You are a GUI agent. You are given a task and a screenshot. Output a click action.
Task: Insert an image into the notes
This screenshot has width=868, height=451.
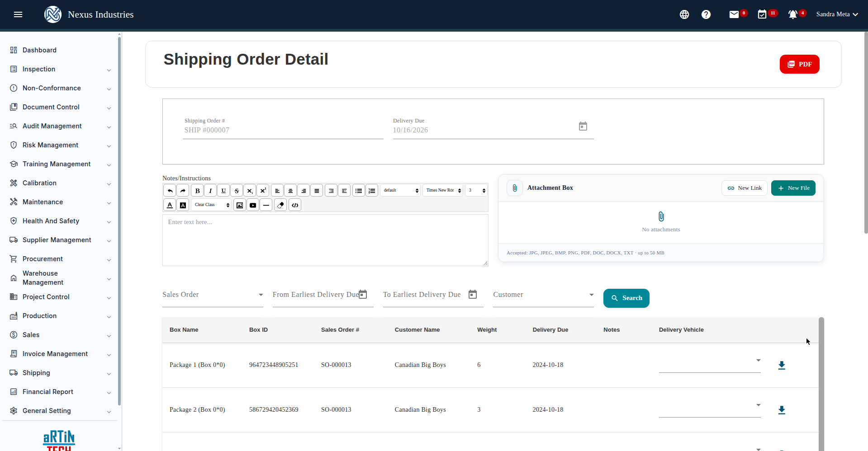240,205
